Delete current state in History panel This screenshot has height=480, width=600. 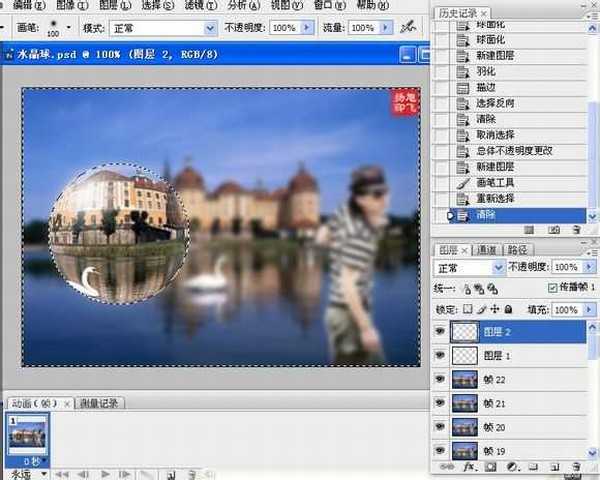point(575,230)
